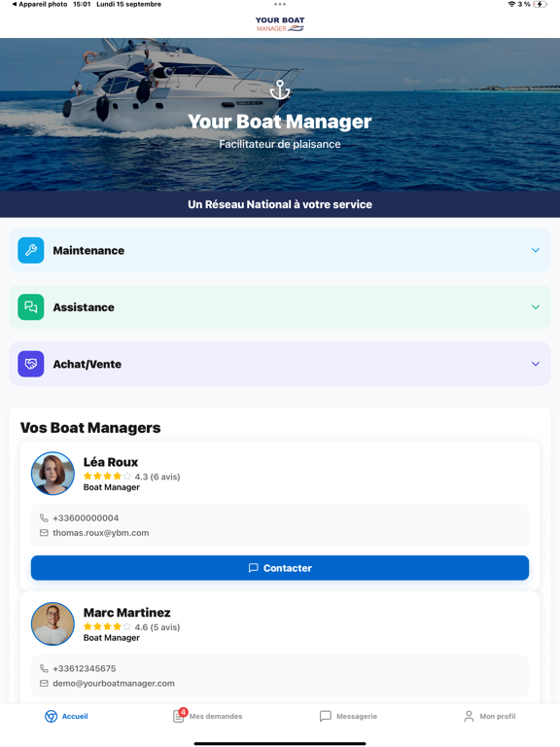
Task: Contact Léa Roux with the Contacter button
Action: click(280, 568)
